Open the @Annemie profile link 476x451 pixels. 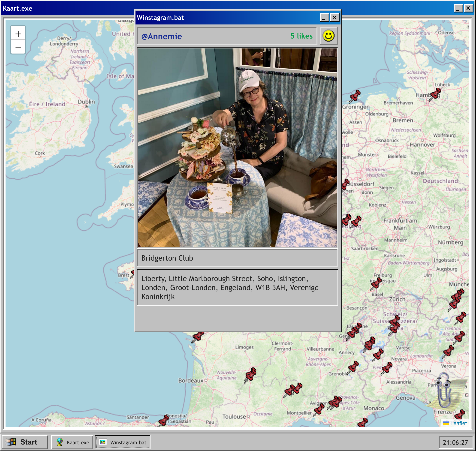(162, 36)
